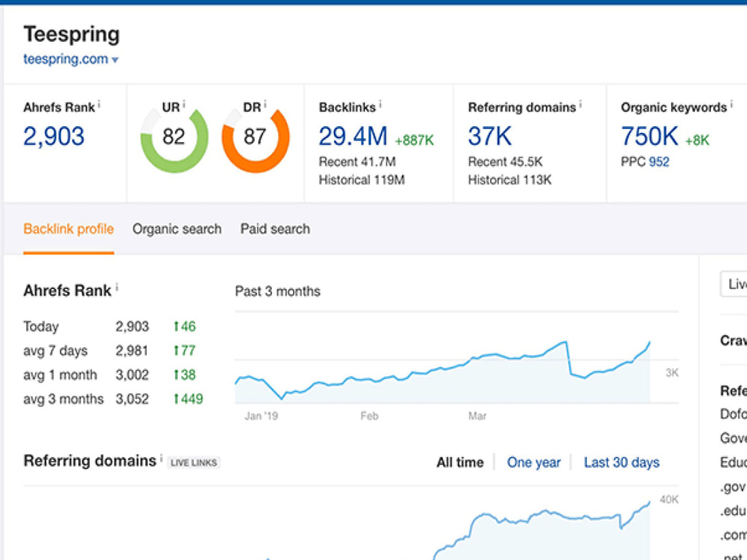Viewport: 747px width, 560px height.
Task: Open the teespring.com domain dropdown arrow
Action: pyautogui.click(x=115, y=60)
